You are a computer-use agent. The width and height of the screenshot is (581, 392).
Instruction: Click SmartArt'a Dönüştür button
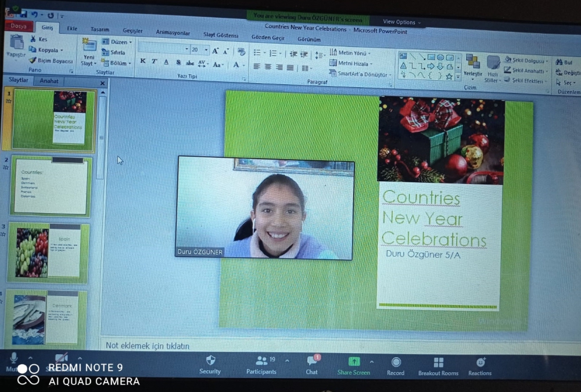click(360, 74)
